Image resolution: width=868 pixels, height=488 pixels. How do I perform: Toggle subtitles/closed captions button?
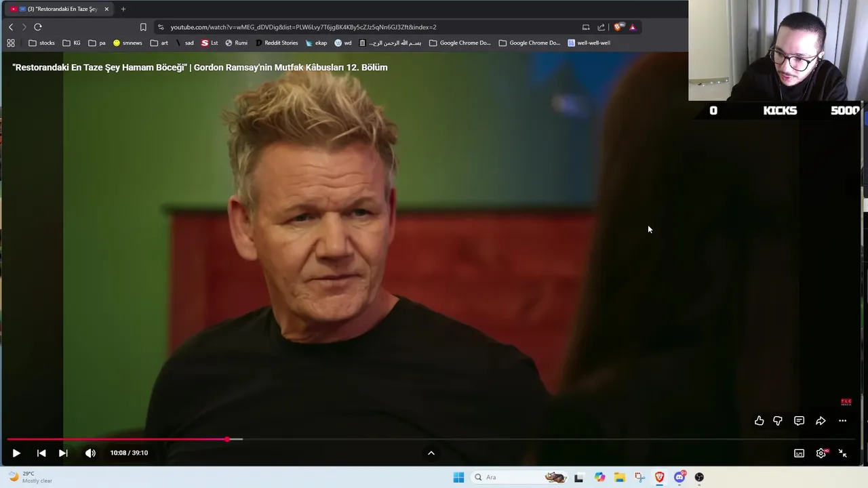(799, 453)
